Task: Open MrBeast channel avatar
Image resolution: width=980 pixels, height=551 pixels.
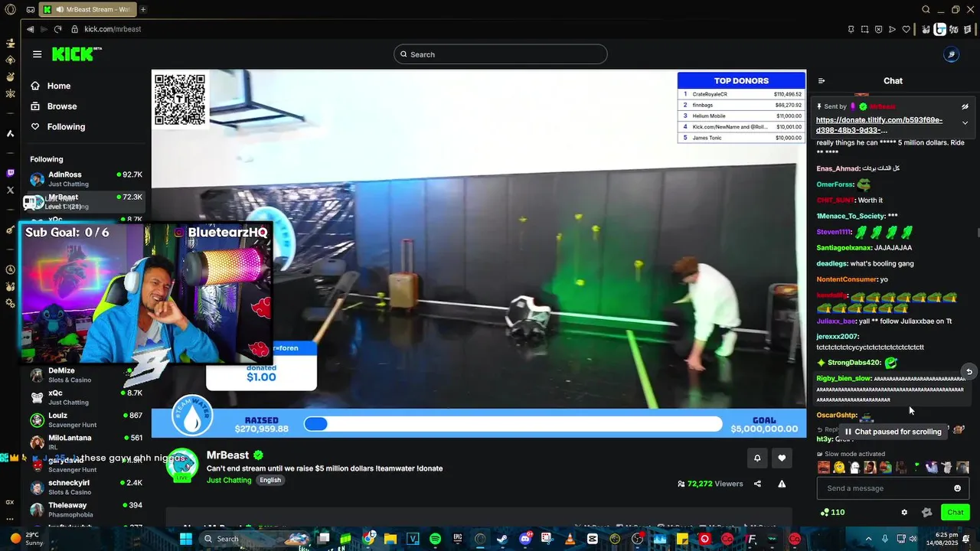Action: (183, 465)
